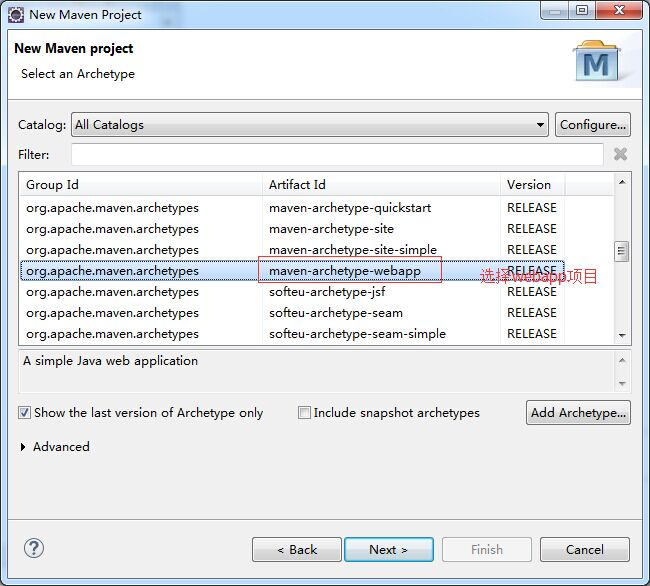Maximize the New Maven Project window

(582, 10)
